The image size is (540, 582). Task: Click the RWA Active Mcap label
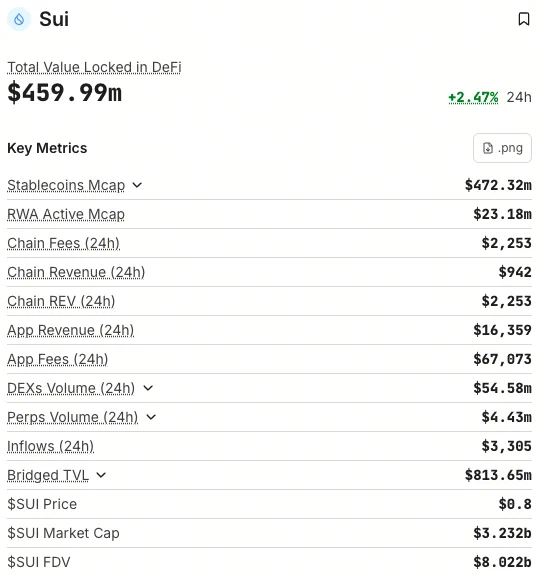coord(66,214)
